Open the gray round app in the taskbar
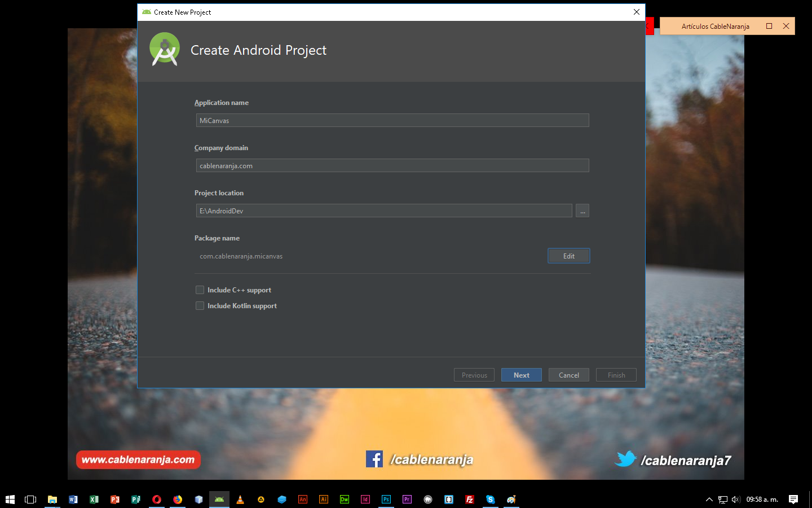Viewport: 812px width, 508px height. click(428, 500)
